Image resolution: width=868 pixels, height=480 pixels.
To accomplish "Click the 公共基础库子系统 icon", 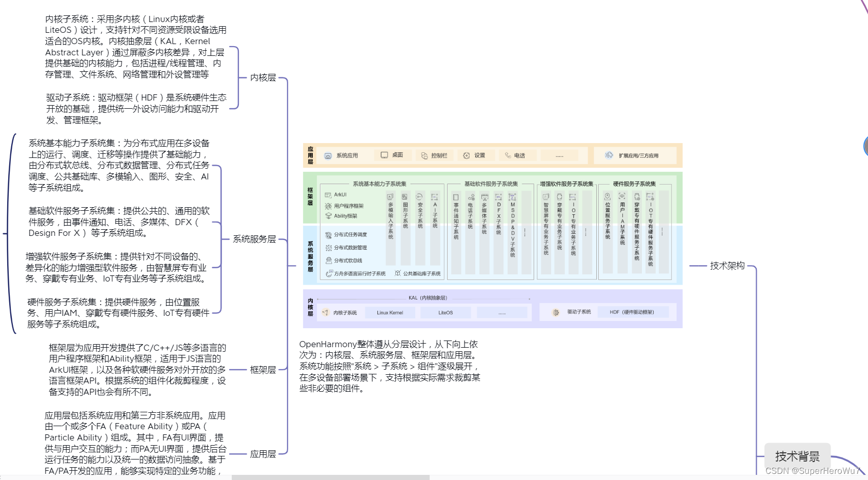I will pyautogui.click(x=398, y=273).
